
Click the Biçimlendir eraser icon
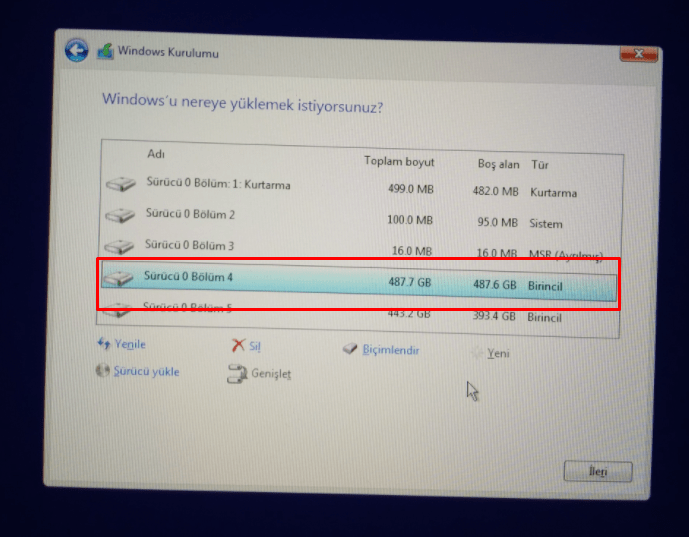(350, 349)
